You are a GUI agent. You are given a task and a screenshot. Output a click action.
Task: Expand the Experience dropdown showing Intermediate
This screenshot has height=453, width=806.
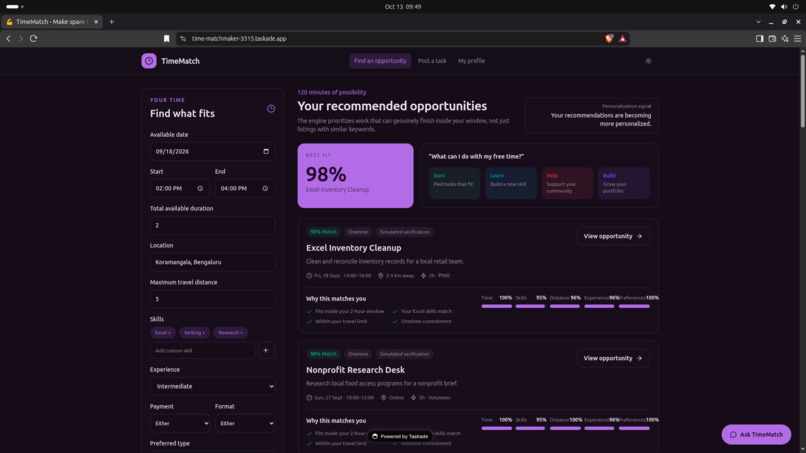pos(212,386)
